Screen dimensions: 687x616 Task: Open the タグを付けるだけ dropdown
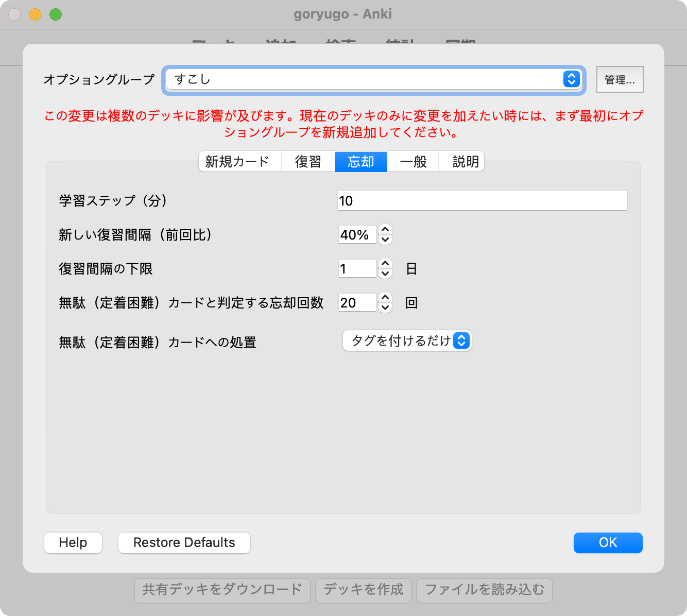coord(407,341)
